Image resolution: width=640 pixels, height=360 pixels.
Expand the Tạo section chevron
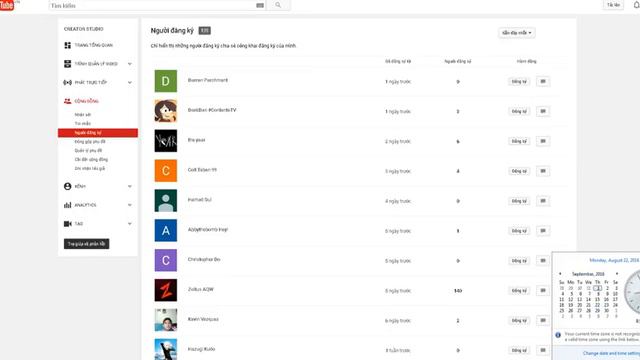pos(130,224)
